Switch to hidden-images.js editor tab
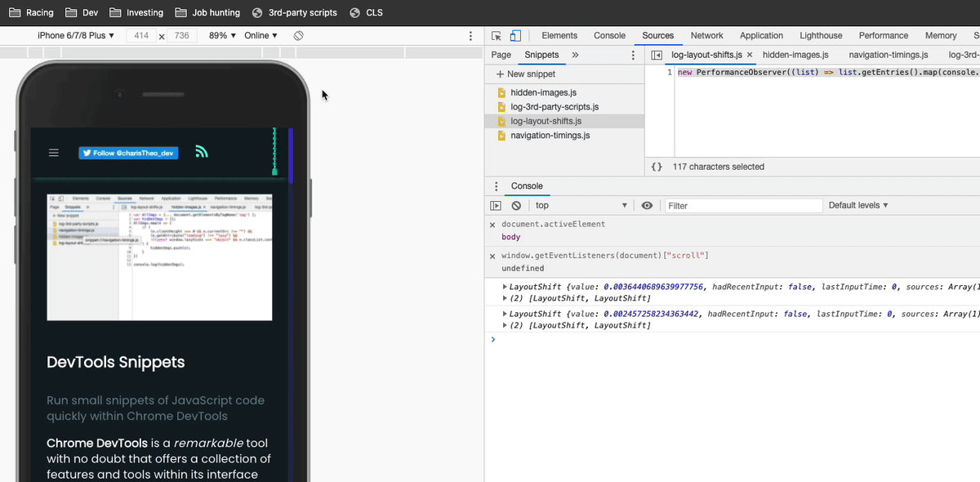 coord(795,55)
